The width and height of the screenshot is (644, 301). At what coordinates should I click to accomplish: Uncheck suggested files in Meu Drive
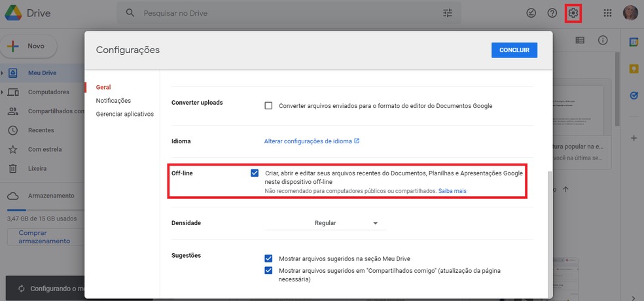[268, 258]
